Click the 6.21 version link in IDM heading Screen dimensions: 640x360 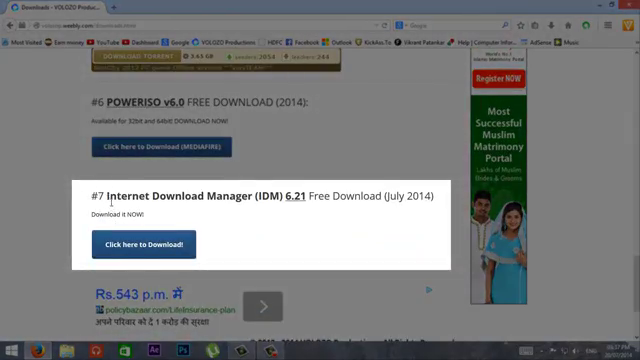tap(296, 196)
